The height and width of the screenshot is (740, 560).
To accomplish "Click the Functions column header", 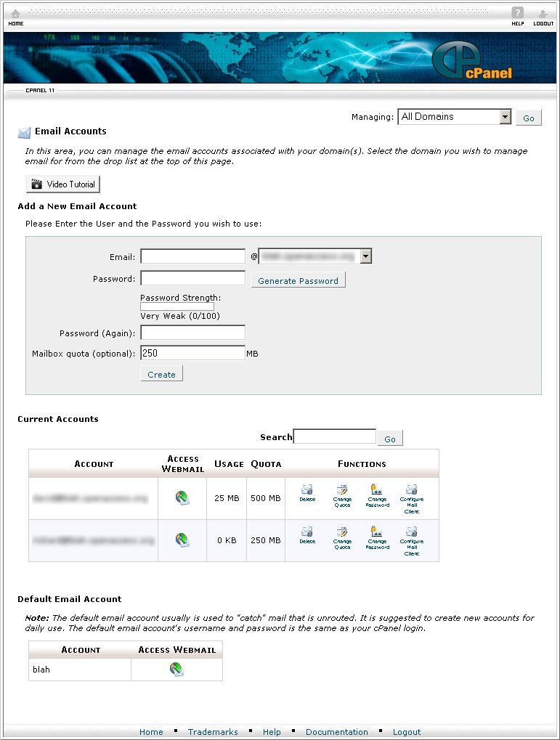I will (362, 464).
